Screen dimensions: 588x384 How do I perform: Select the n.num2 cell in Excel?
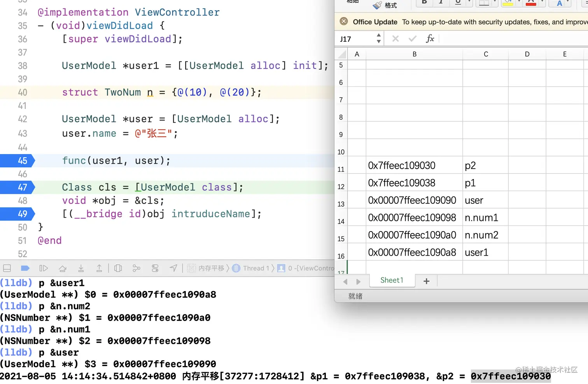point(486,235)
